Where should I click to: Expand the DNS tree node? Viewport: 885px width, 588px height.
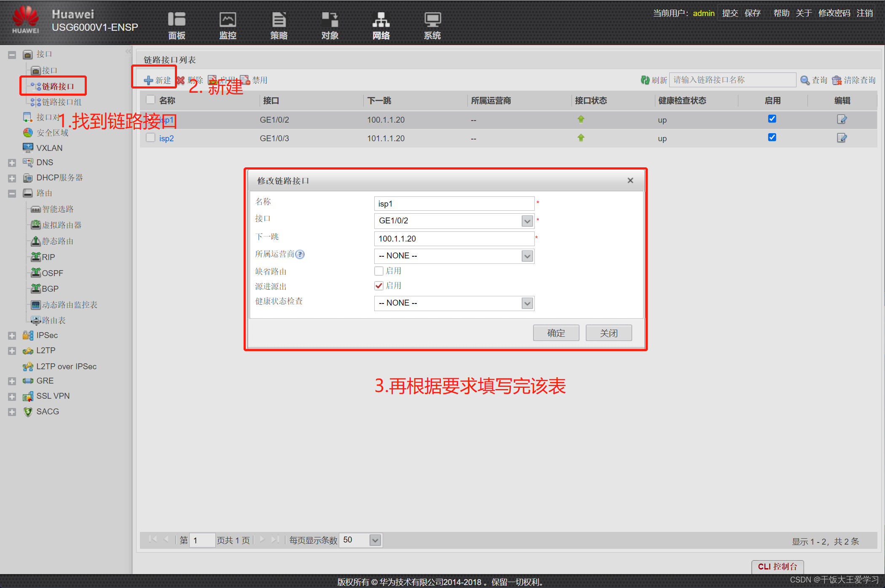(x=12, y=163)
